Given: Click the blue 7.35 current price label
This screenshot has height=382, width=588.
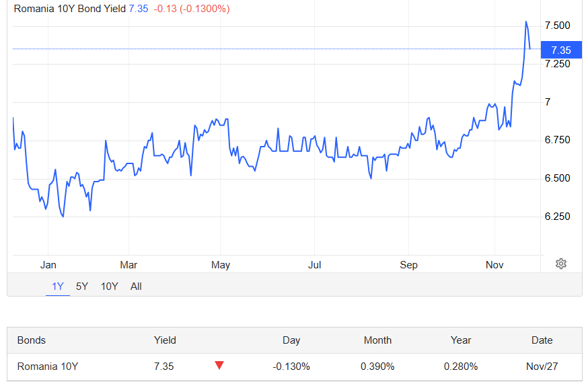Looking at the screenshot, I should 561,50.
